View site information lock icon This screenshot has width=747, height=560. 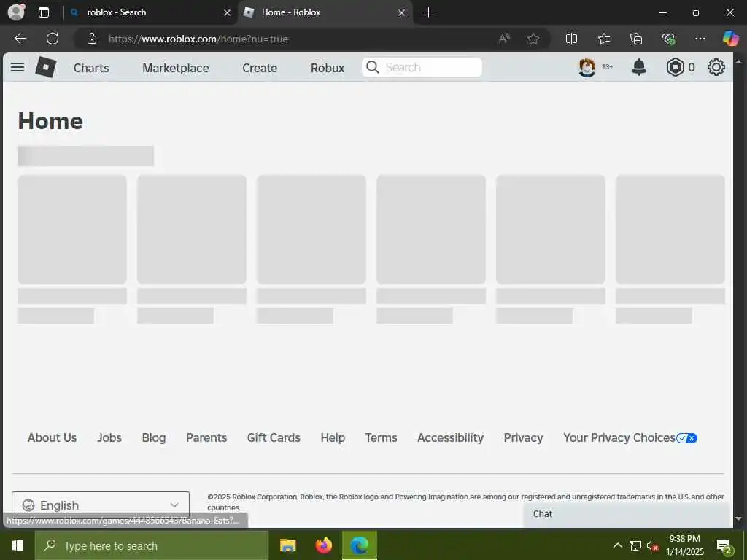pos(92,39)
